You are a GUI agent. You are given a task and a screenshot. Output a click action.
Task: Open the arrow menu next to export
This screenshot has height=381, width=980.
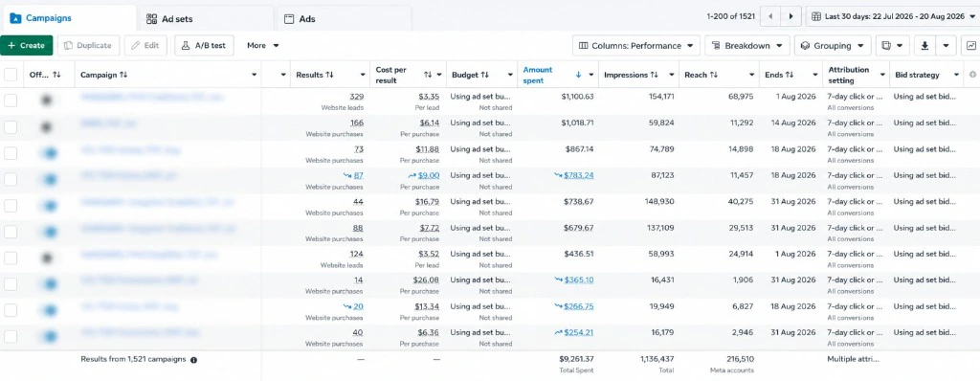coord(947,46)
